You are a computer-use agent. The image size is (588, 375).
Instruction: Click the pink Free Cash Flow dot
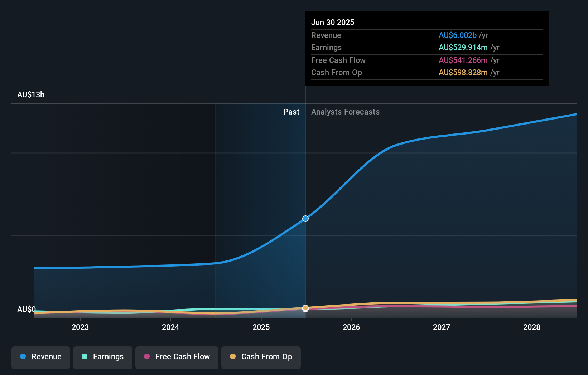[x=147, y=356]
